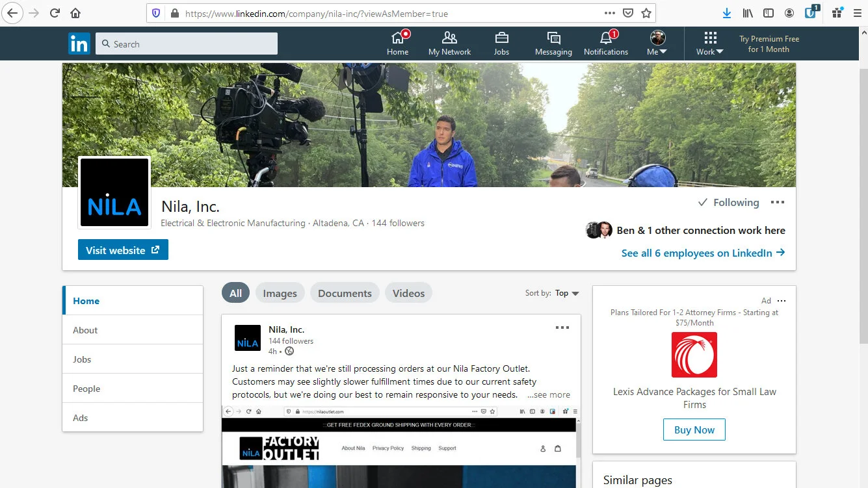Click the Buy Now ad button
This screenshot has width=868, height=488.
click(694, 430)
